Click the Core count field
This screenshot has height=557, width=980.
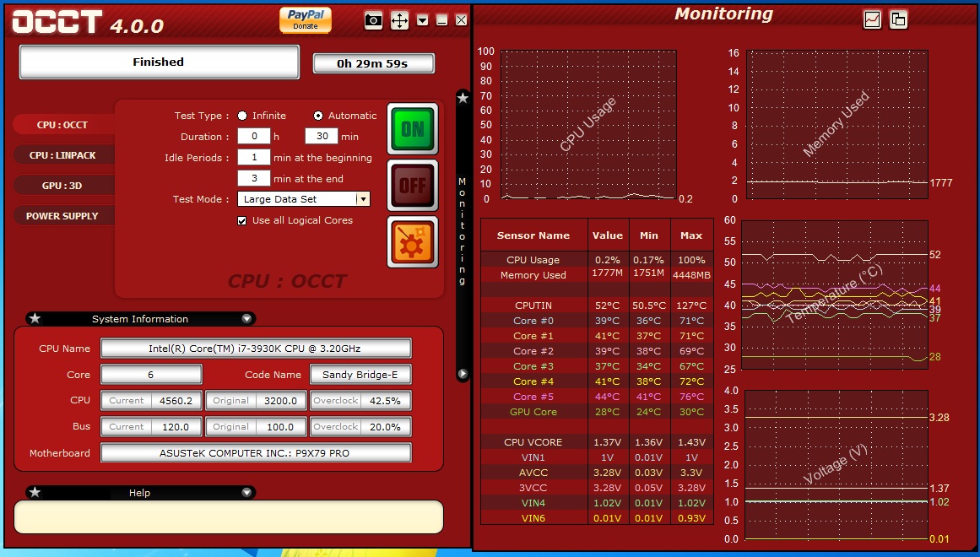point(151,375)
